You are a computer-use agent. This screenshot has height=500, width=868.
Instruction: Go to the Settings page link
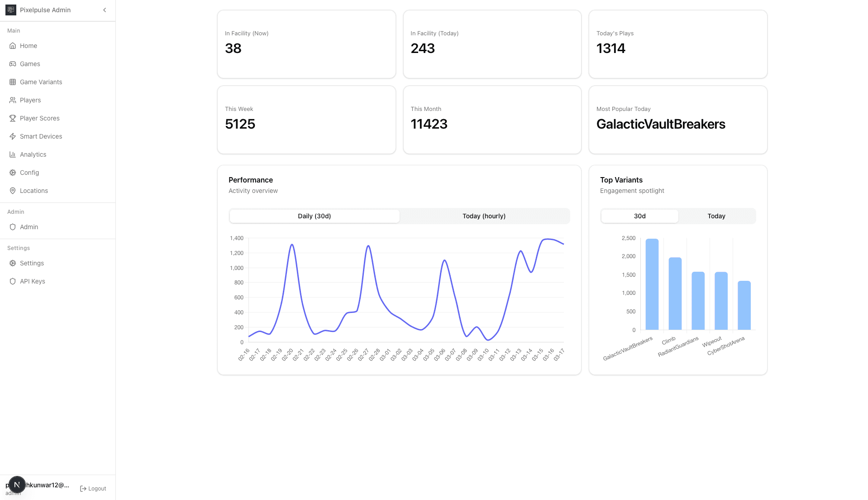click(x=32, y=263)
